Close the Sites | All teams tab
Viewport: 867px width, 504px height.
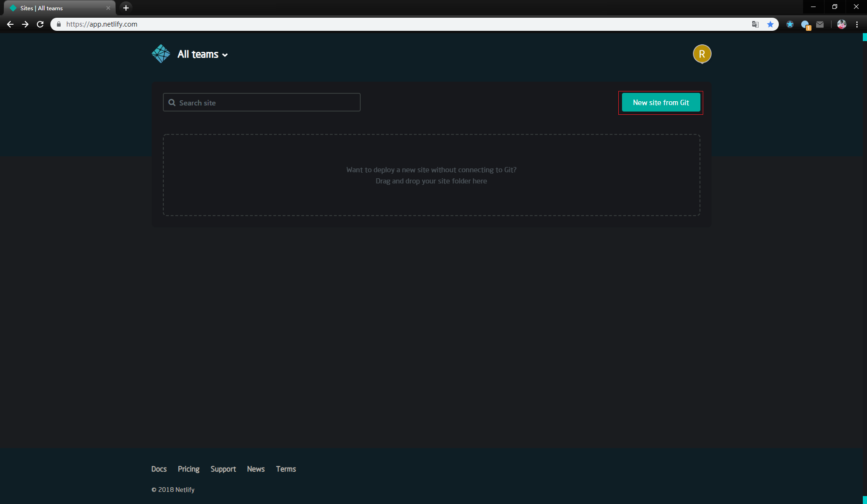point(108,8)
